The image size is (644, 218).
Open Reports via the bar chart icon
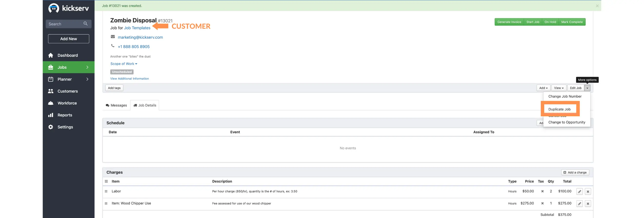coord(51,115)
